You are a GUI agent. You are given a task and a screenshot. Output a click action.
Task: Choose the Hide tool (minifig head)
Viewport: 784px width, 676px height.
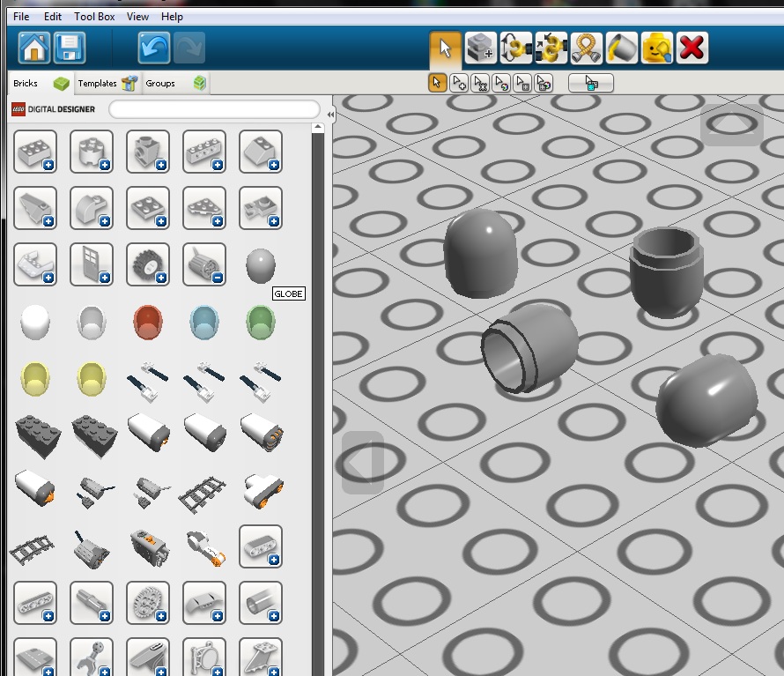point(656,48)
